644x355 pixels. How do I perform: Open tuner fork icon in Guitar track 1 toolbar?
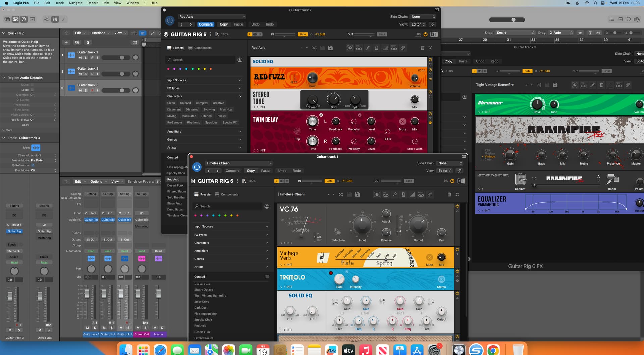[394, 194]
